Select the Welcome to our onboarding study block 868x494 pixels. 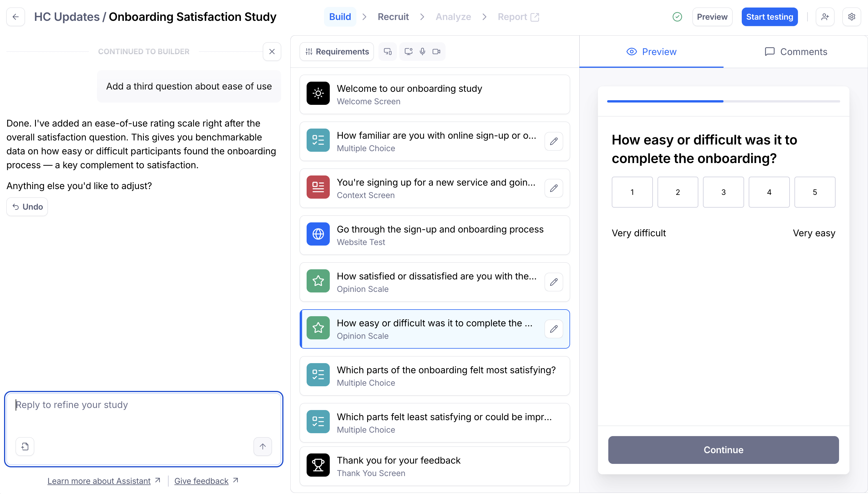[435, 94]
